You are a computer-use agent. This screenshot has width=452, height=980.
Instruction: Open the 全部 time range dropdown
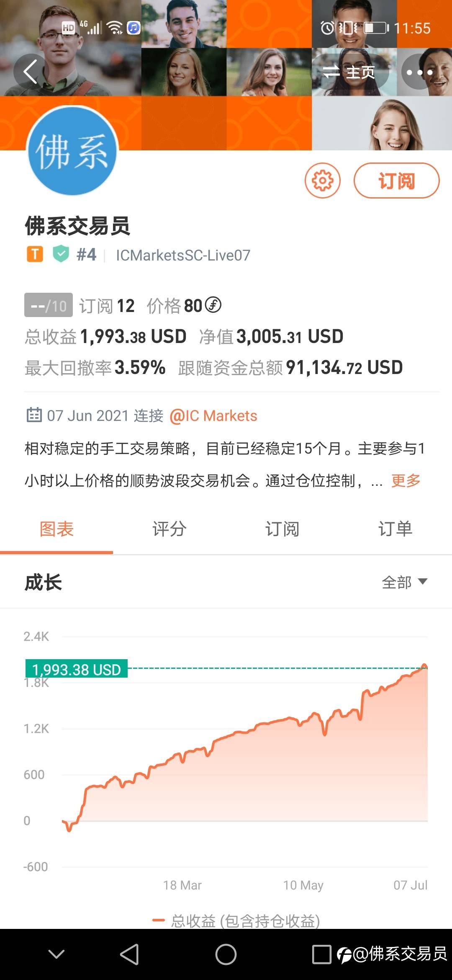[x=404, y=582]
